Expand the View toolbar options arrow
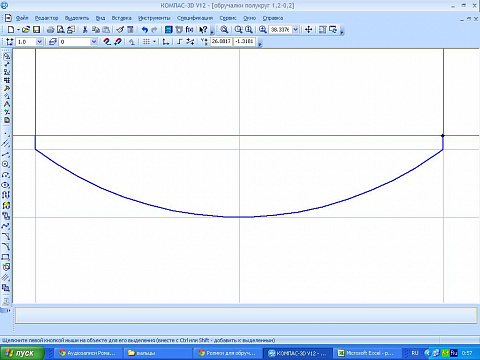 pos(342,32)
